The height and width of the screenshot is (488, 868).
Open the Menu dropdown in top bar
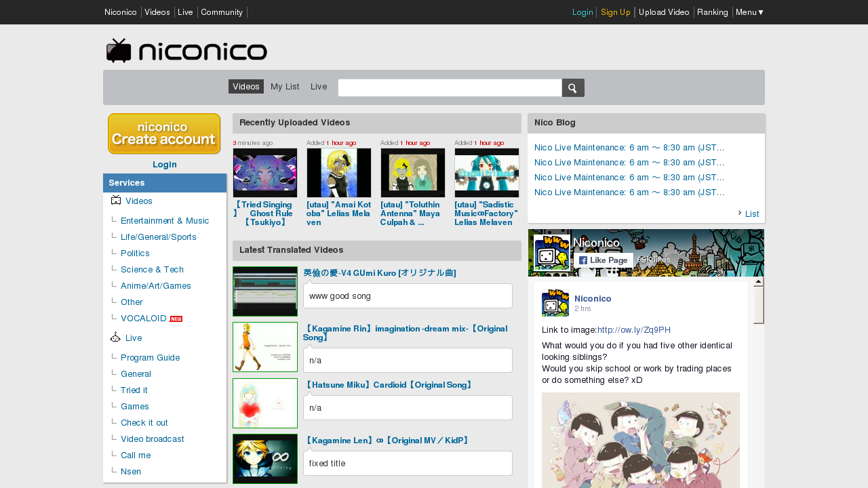[750, 12]
